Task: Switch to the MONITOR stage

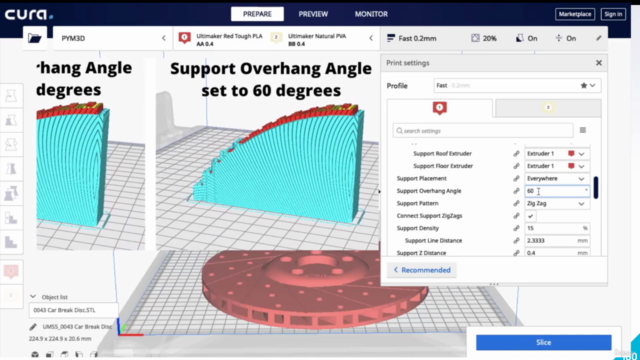Action: pos(371,14)
